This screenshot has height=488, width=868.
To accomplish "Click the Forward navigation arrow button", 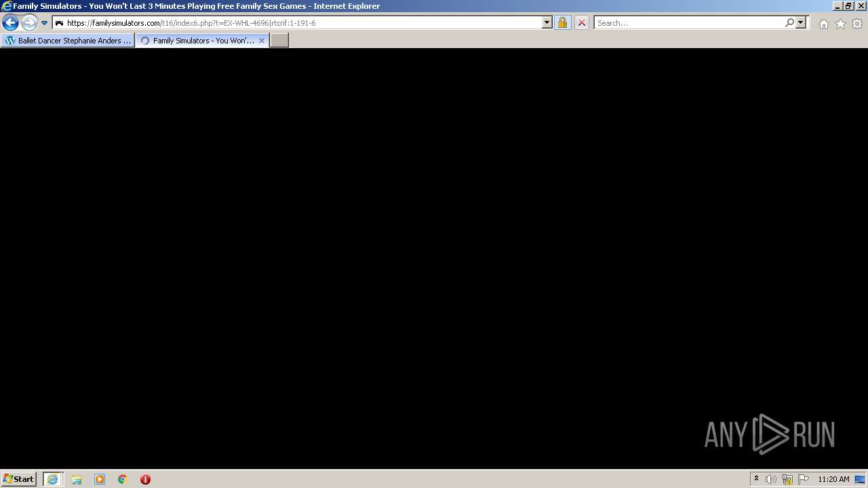I will [29, 23].
